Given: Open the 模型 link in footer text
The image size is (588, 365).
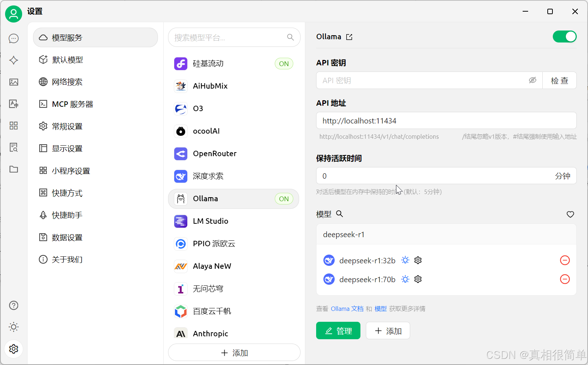Looking at the screenshot, I should click(x=380, y=309).
